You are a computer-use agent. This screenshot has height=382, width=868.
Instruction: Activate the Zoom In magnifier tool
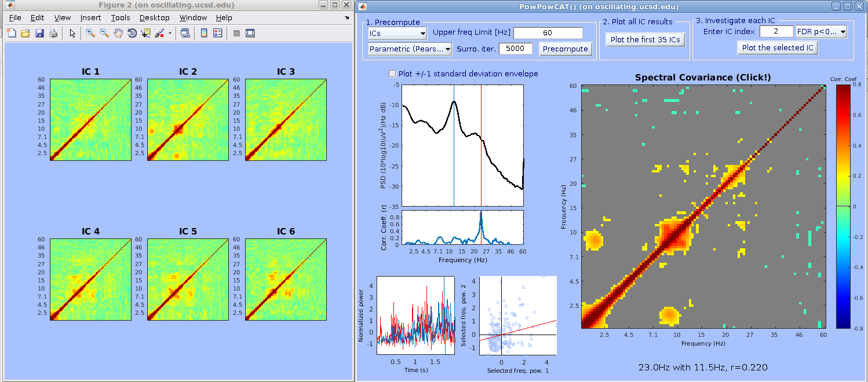90,34
